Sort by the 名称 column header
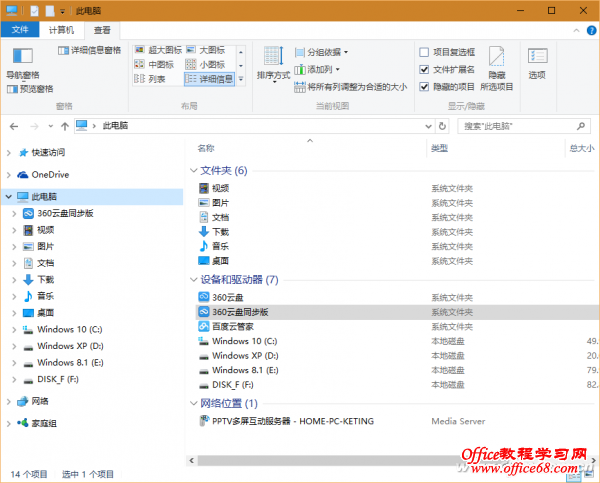Viewport: 600px width, 483px height. (206, 148)
